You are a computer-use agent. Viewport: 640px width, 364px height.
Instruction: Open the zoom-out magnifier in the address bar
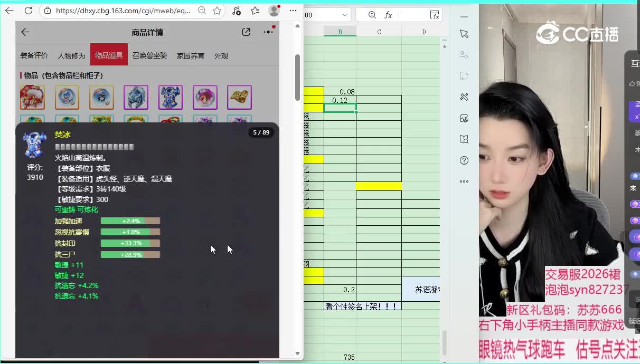[x=202, y=11]
